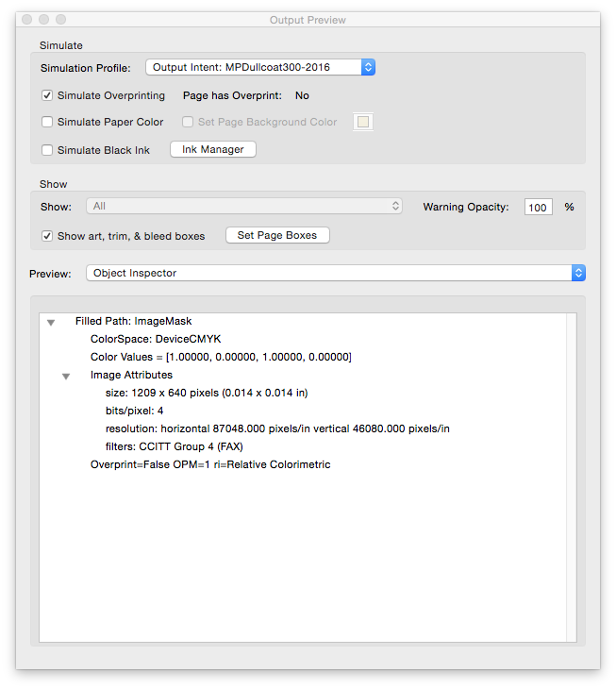The height and width of the screenshot is (689, 616).
Task: Select the filters: CCITT Group 4 row
Action: point(175,446)
